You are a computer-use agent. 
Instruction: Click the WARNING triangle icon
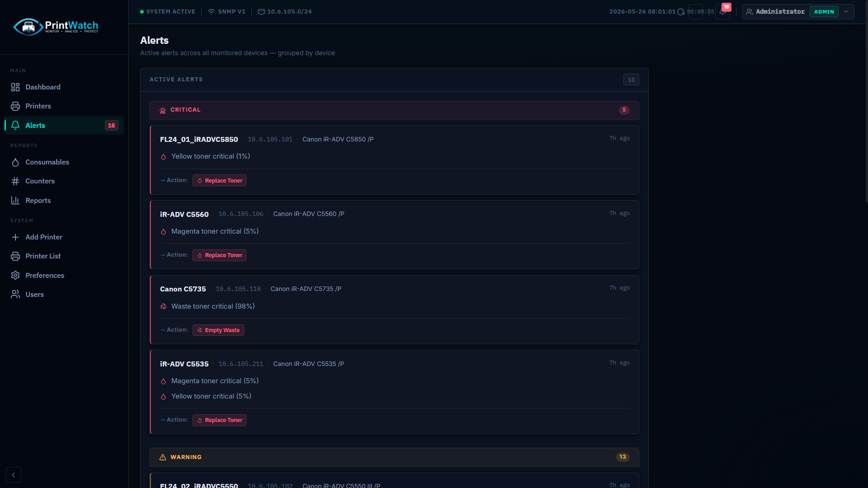163,457
